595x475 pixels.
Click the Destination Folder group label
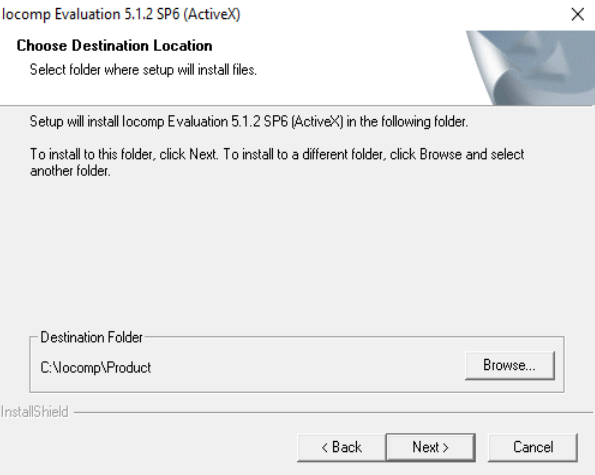(x=91, y=337)
